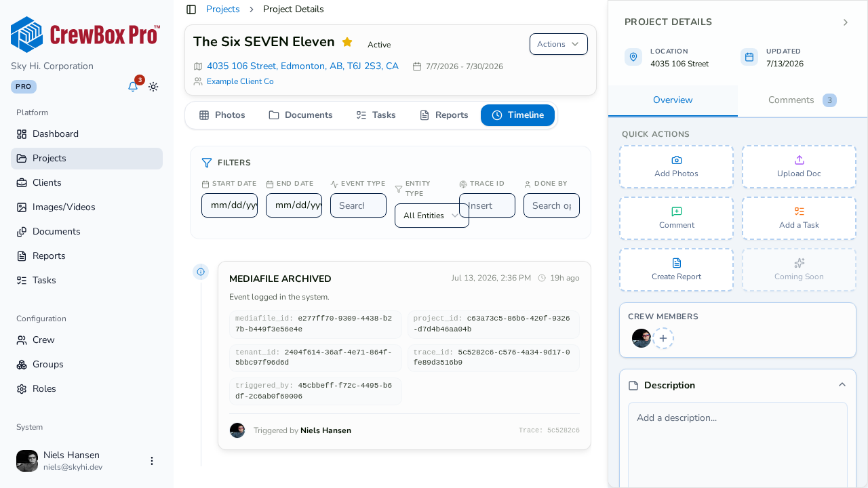The width and height of the screenshot is (868, 488).
Task: Click the Coming Soon tile
Action: pos(799,270)
